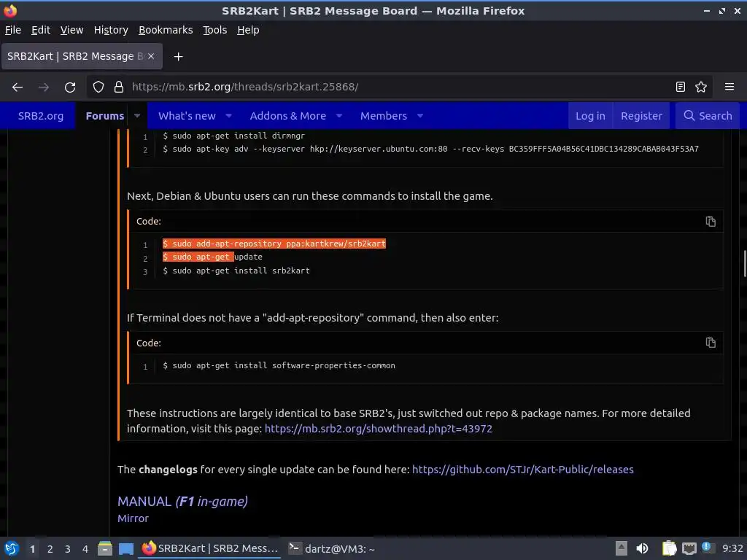Open the Forums nav item
This screenshot has width=747, height=560.
(x=105, y=116)
